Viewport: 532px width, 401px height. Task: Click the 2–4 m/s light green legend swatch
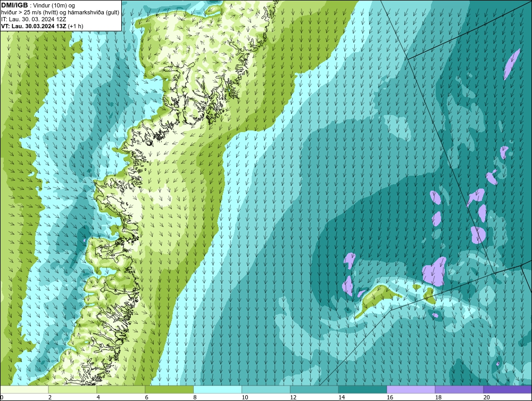[x=72, y=389]
